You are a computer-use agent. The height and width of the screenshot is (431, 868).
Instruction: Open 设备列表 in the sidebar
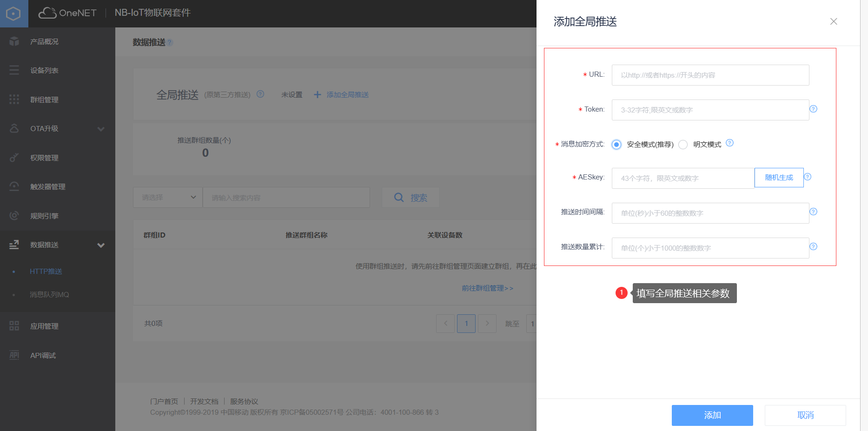pos(44,71)
